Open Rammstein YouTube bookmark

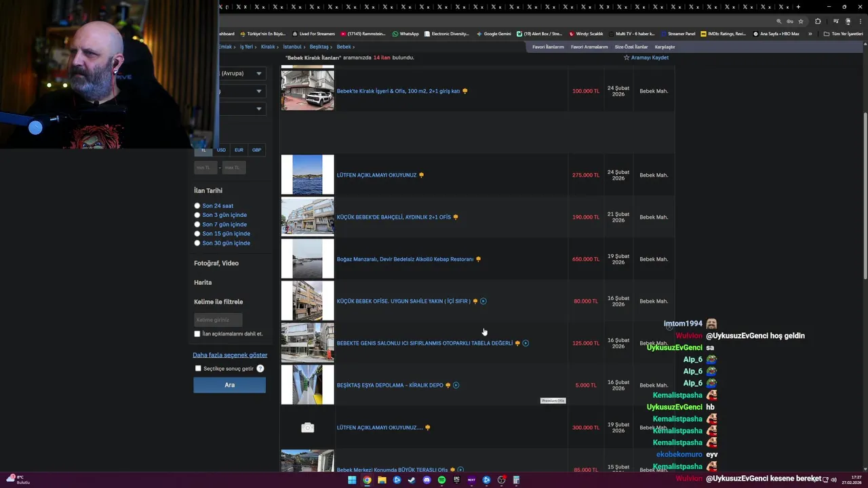pos(363,34)
